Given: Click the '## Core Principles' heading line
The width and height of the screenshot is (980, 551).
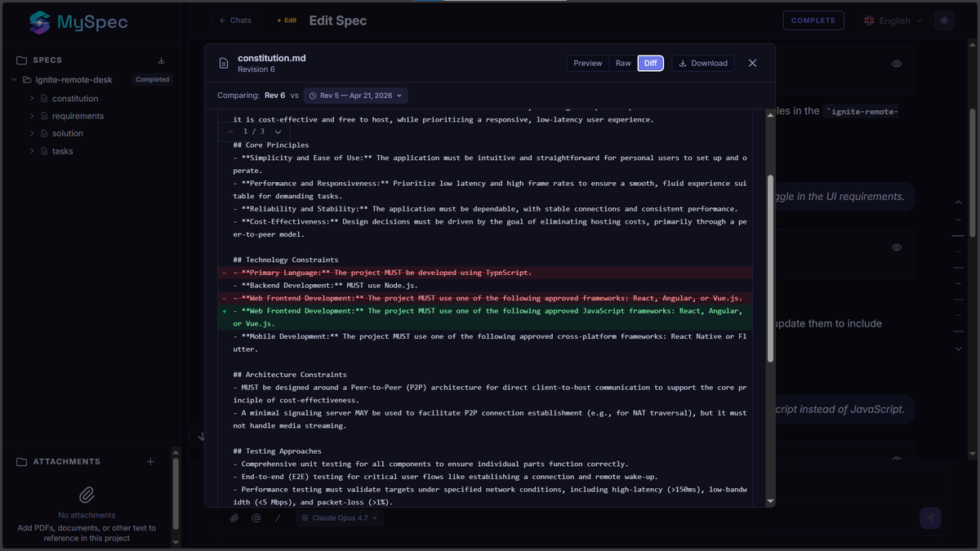Looking at the screenshot, I should pyautogui.click(x=271, y=145).
